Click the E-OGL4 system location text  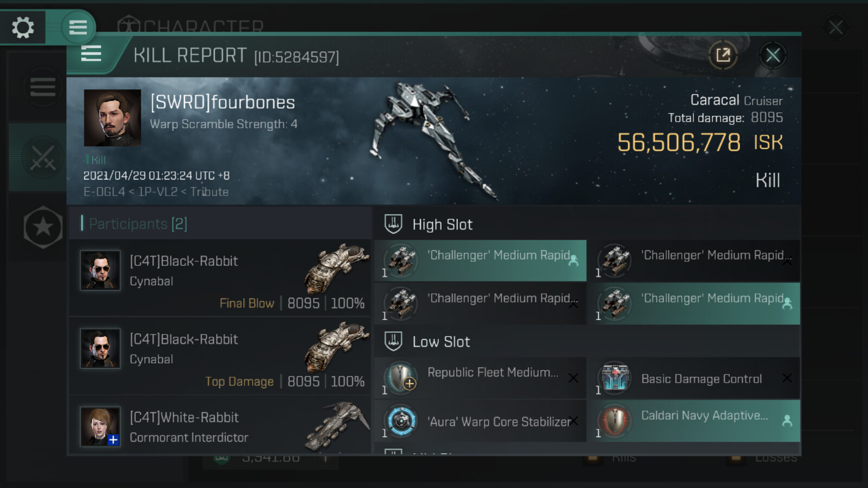(x=104, y=192)
